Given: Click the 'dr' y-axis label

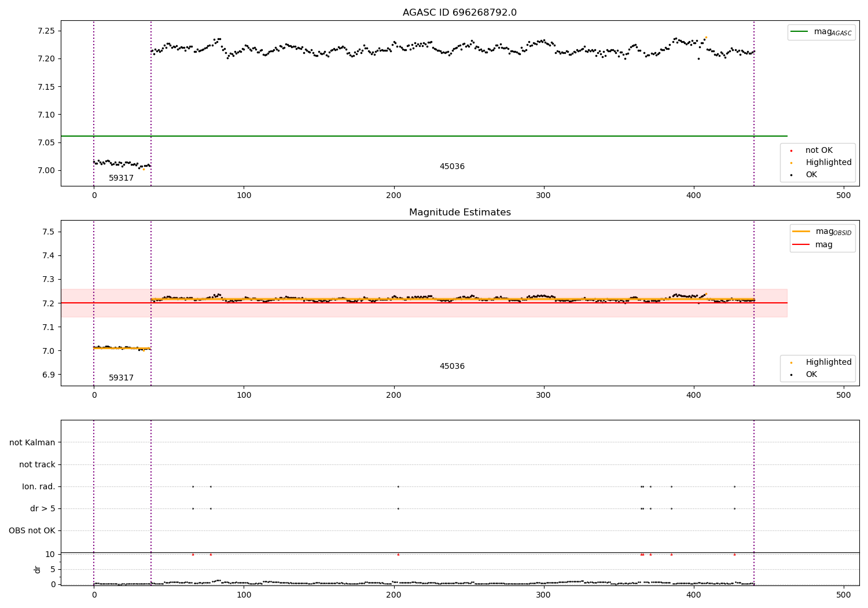Looking at the screenshot, I should 38,569.
